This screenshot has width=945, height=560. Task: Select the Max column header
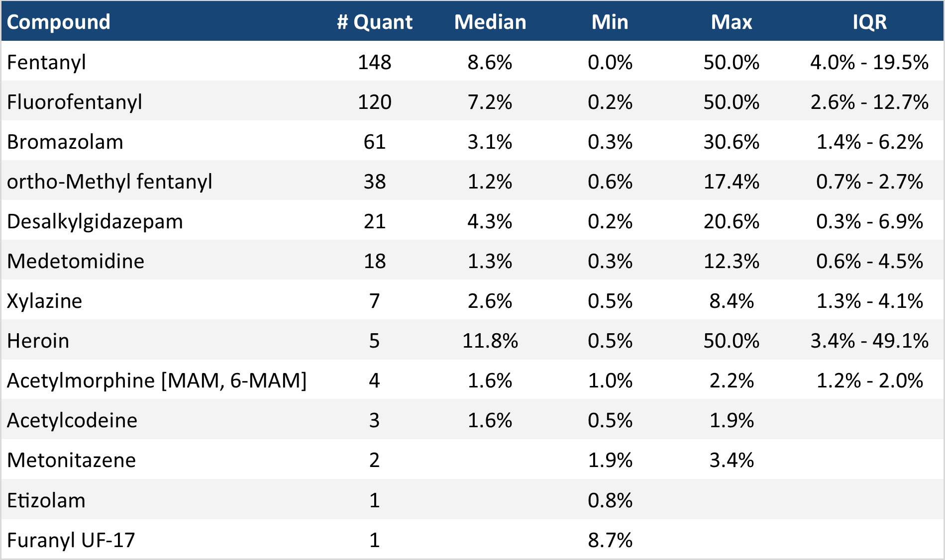click(731, 22)
